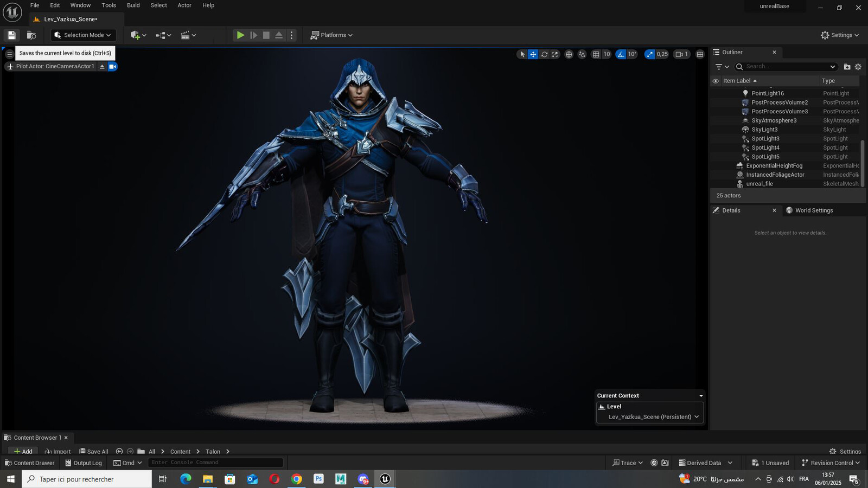The width and height of the screenshot is (868, 488).
Task: Click the eject icon next to Pilot Actor
Action: [102, 67]
